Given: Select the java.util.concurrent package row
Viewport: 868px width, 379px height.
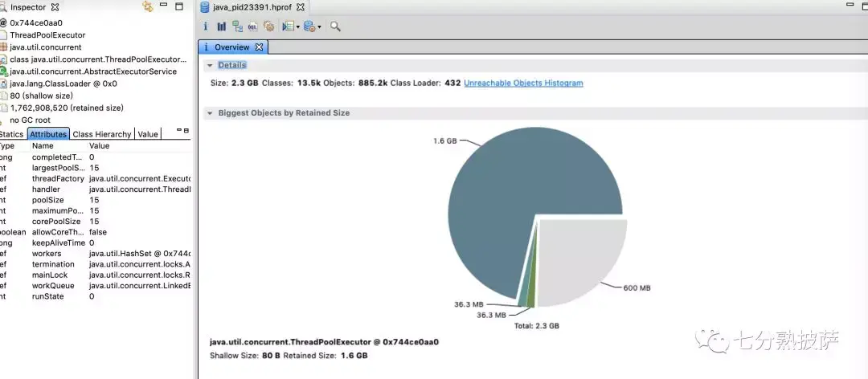Looking at the screenshot, I should (95, 47).
